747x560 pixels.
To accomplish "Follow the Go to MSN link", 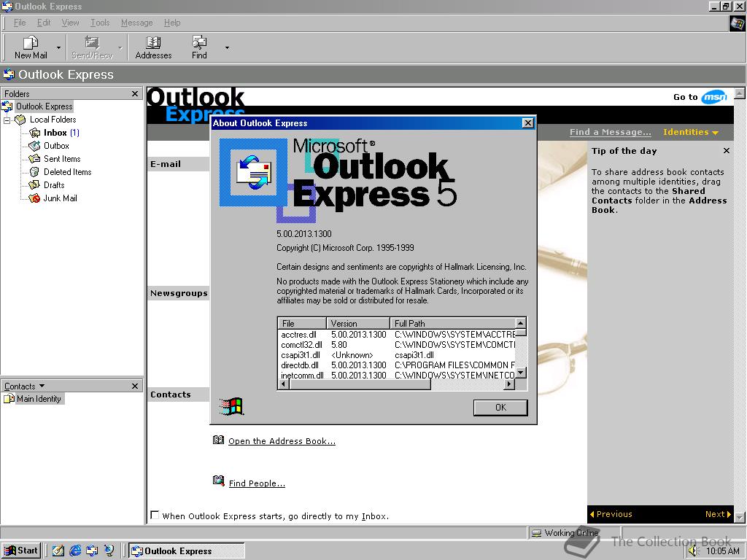I will [x=700, y=97].
